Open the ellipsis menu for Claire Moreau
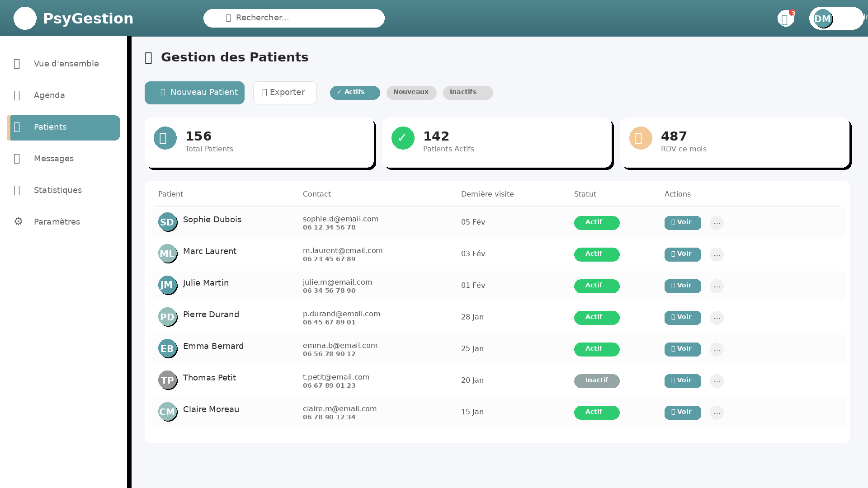The height and width of the screenshot is (488, 868). pyautogui.click(x=717, y=413)
